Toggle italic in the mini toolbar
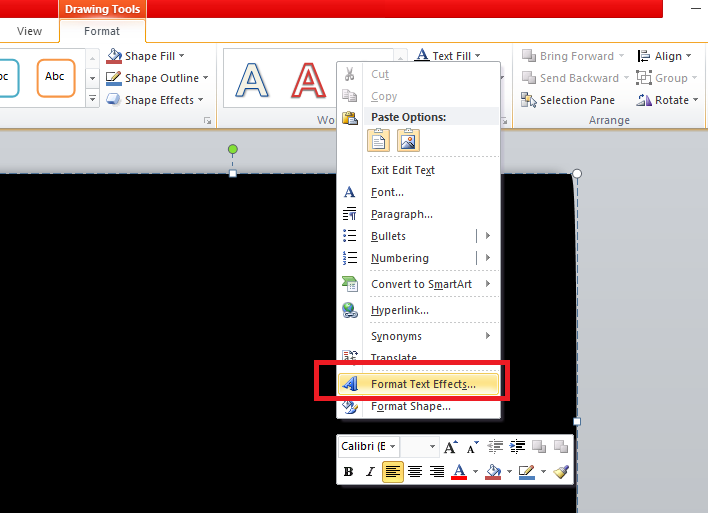This screenshot has height=513, width=708. 370,472
